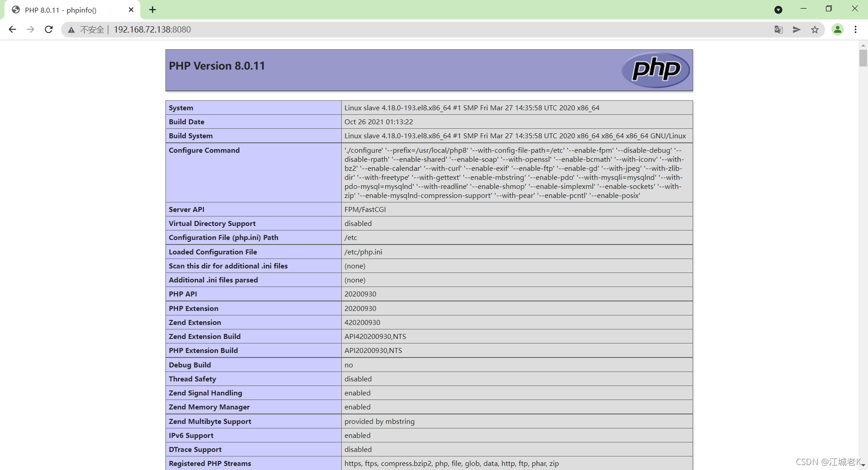Viewport: 868px width, 470px height.
Task: Select the PHP Version 8.0.11 heading
Action: (217, 66)
